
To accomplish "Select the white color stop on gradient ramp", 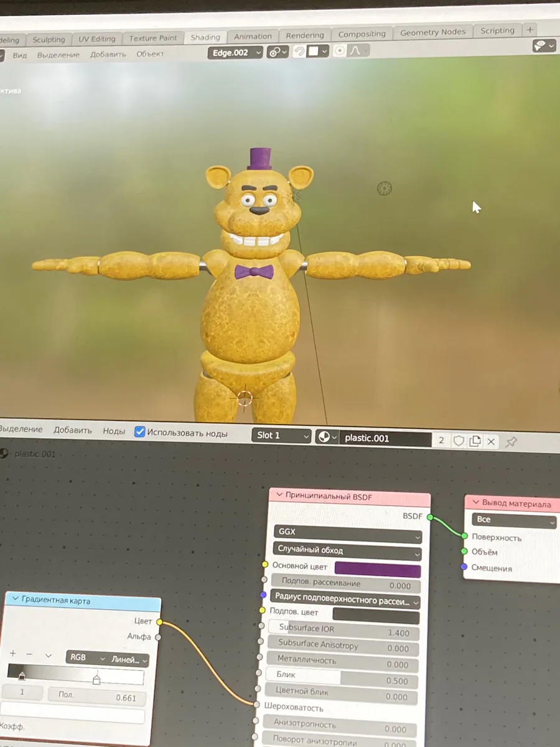I will (96, 679).
